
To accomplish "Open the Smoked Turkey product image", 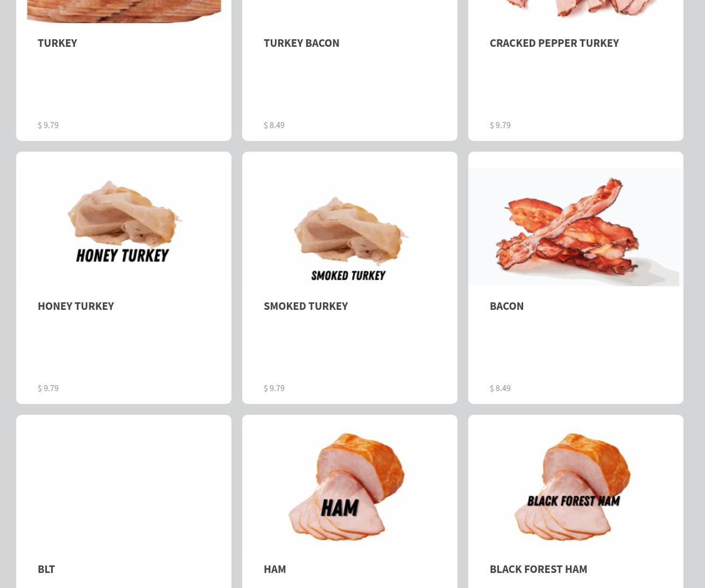I will tap(350, 226).
